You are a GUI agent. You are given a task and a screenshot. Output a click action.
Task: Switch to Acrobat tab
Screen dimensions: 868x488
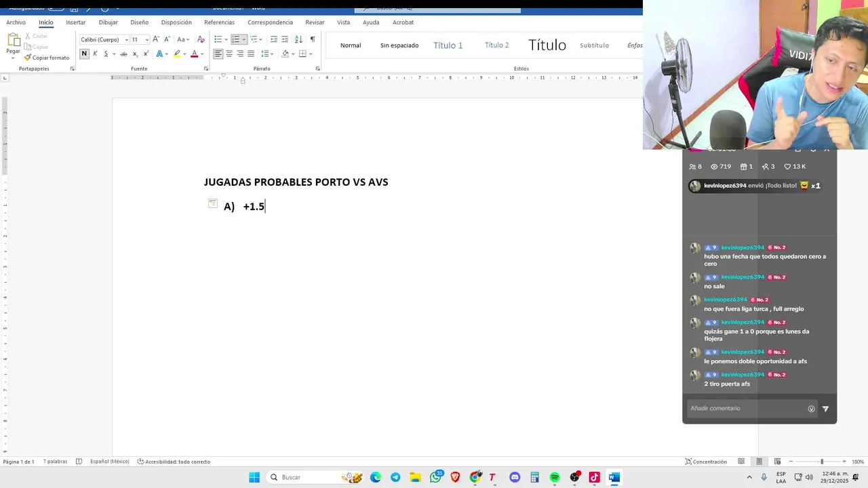coord(403,22)
